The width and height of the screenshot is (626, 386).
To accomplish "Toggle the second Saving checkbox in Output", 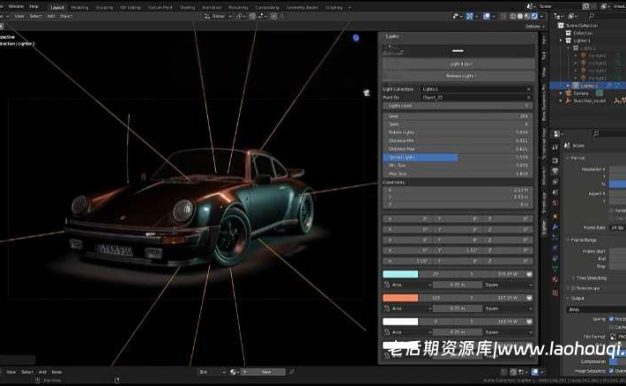I will click(611, 327).
